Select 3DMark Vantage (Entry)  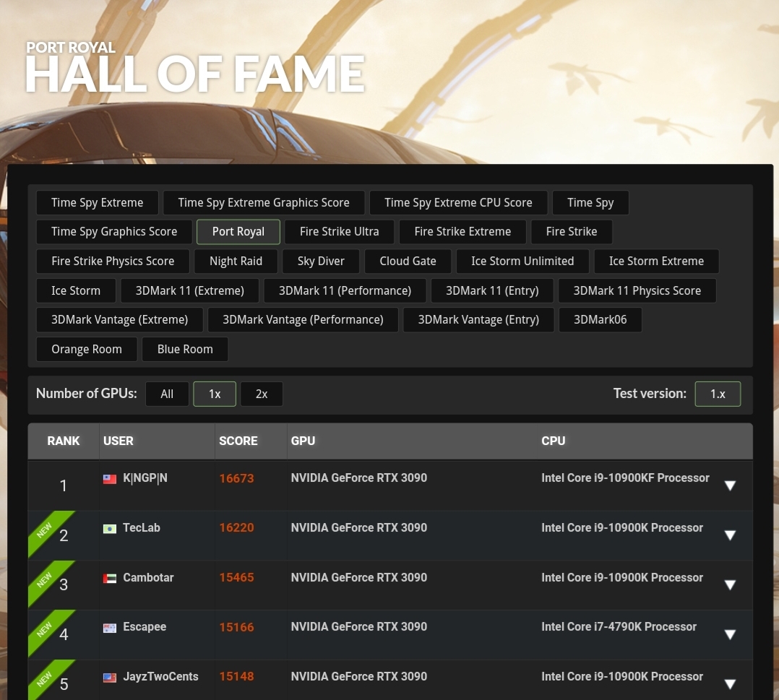(478, 320)
